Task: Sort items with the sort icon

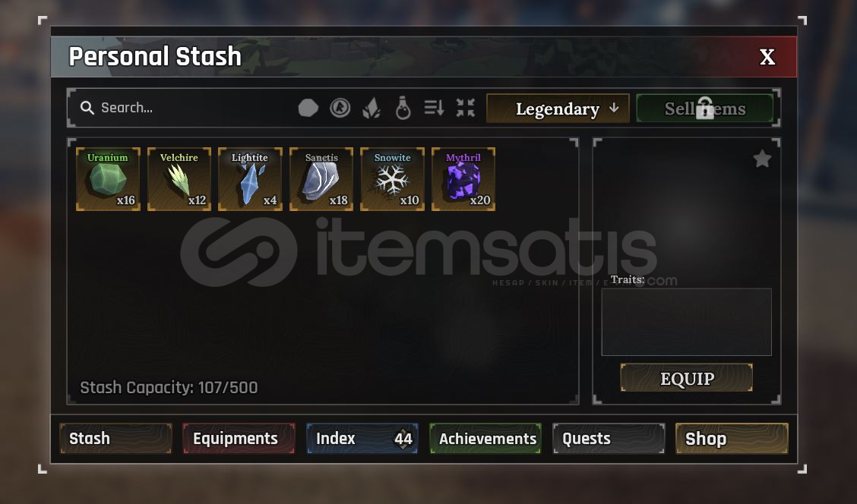Action: 434,108
